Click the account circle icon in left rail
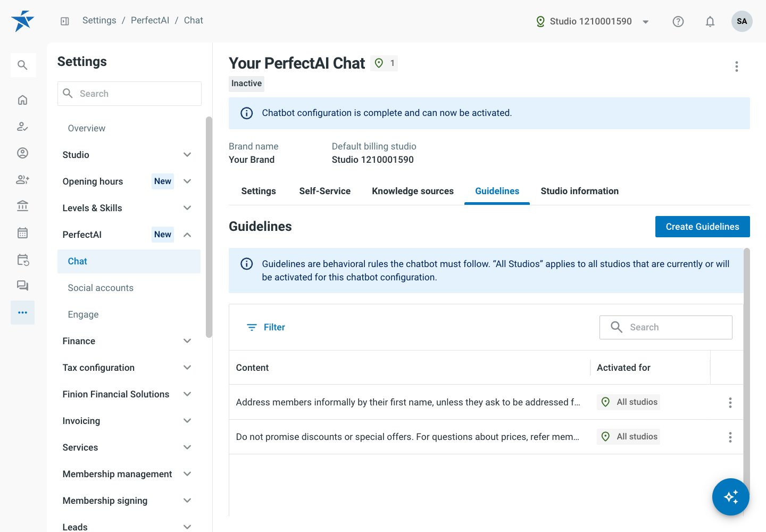 pos(22,153)
